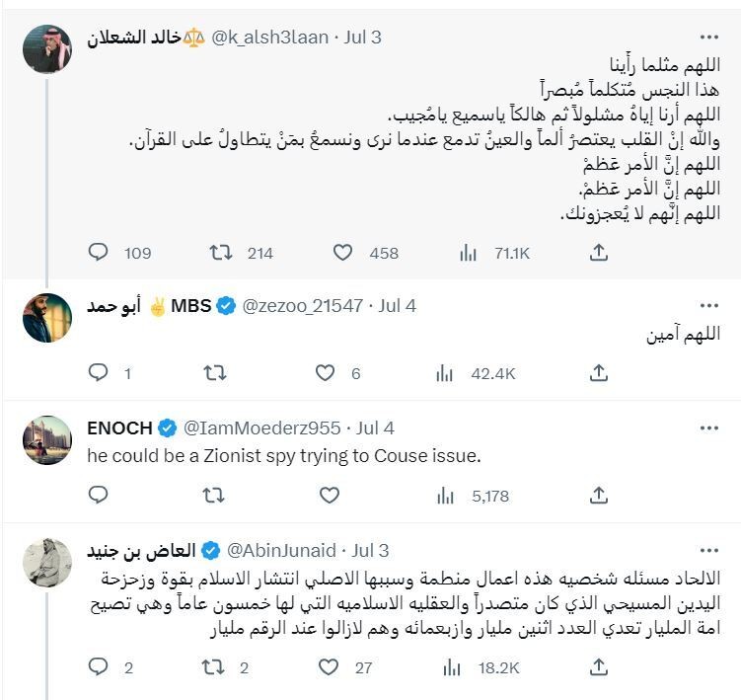This screenshot has width=741, height=700.
Task: Open more options on @zezoo_21547 tweet
Action: tap(708, 306)
